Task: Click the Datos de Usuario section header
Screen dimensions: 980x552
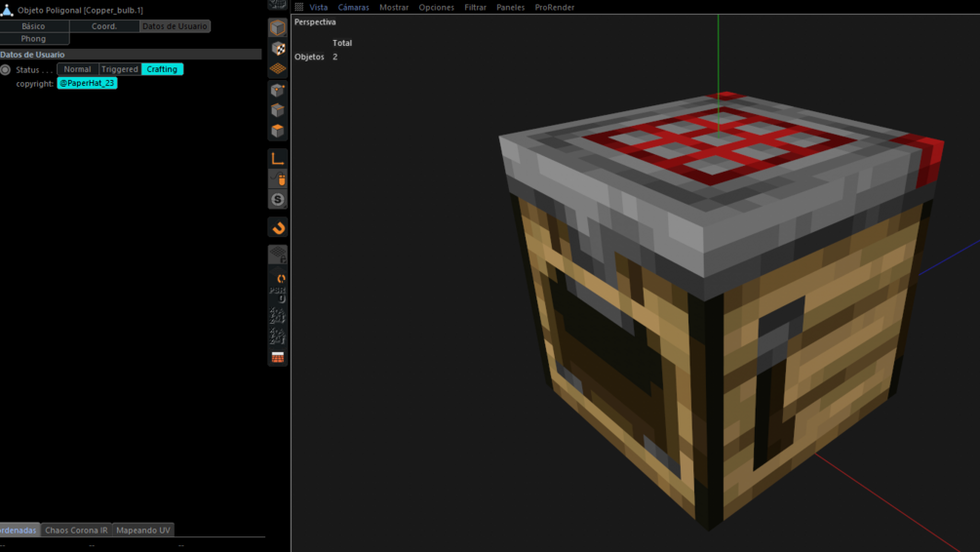Action: pos(131,55)
